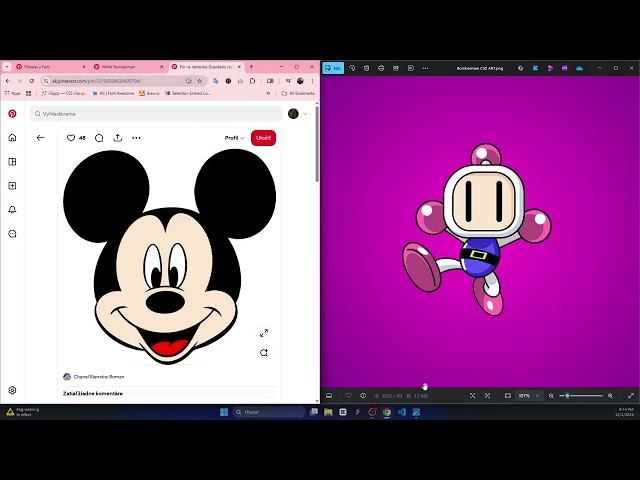Click the taskbar Hľadať search box
The height and width of the screenshot is (480, 640).
point(269,412)
